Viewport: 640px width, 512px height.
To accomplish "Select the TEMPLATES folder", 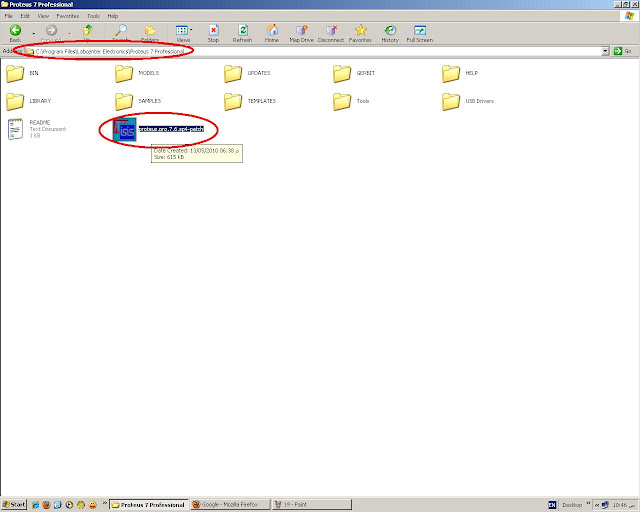I will 250,101.
